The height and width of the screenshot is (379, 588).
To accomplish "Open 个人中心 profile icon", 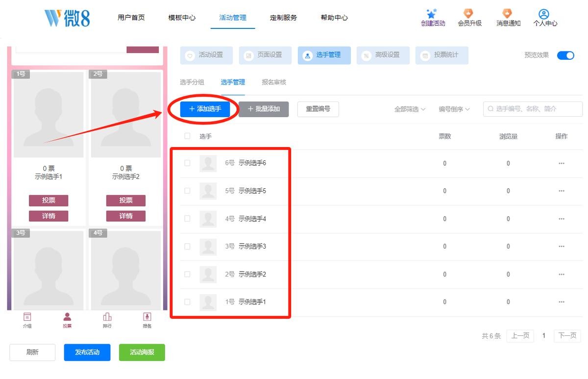I will 544,14.
